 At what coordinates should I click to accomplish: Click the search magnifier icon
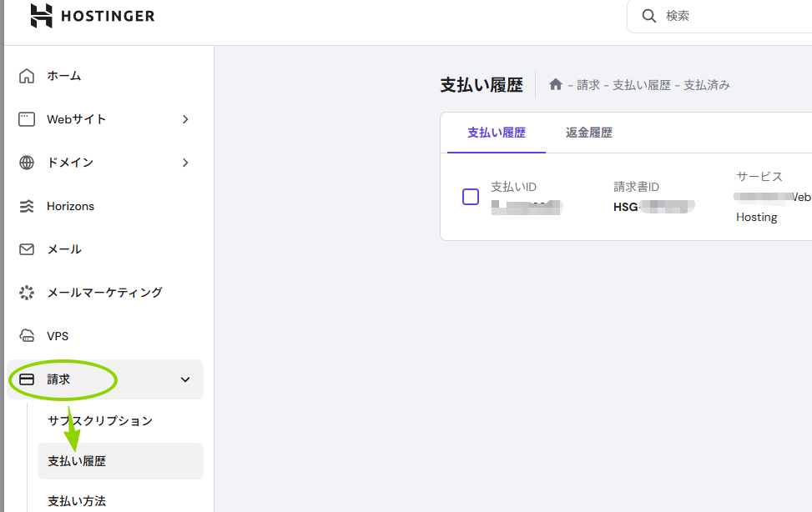click(x=648, y=15)
